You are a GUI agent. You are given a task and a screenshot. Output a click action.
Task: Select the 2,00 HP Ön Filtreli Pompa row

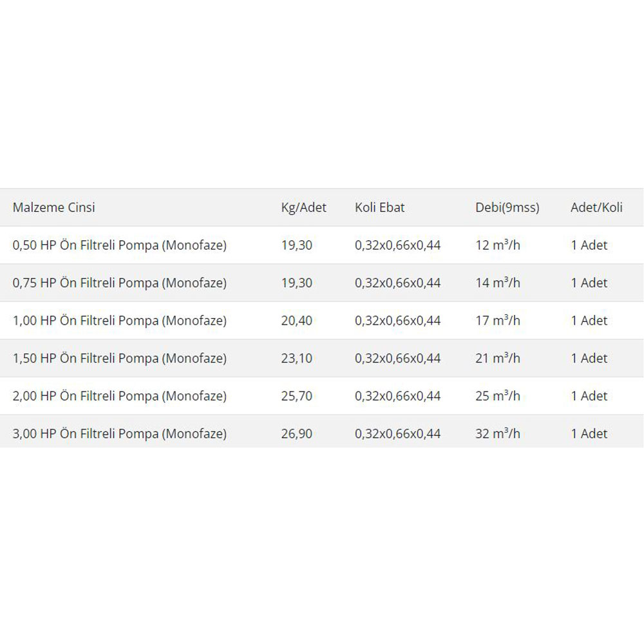click(x=322, y=396)
